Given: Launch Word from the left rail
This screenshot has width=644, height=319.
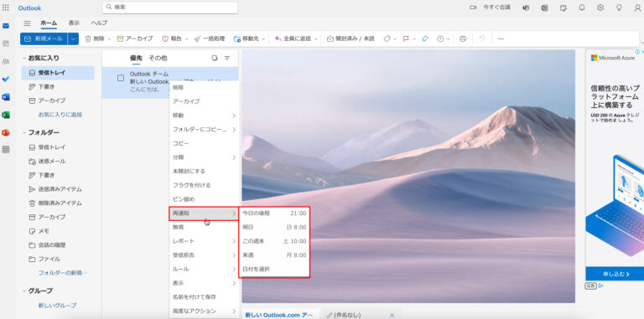Looking at the screenshot, I should pos(6,97).
